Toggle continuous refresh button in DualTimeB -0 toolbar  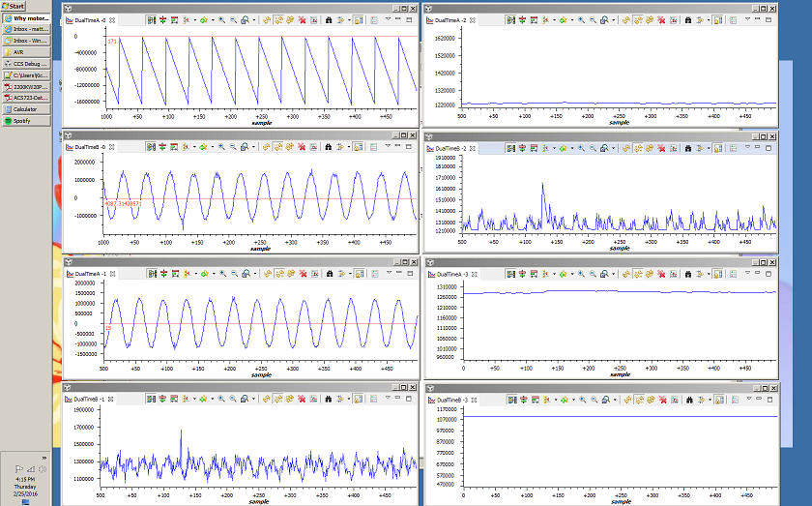pos(278,147)
